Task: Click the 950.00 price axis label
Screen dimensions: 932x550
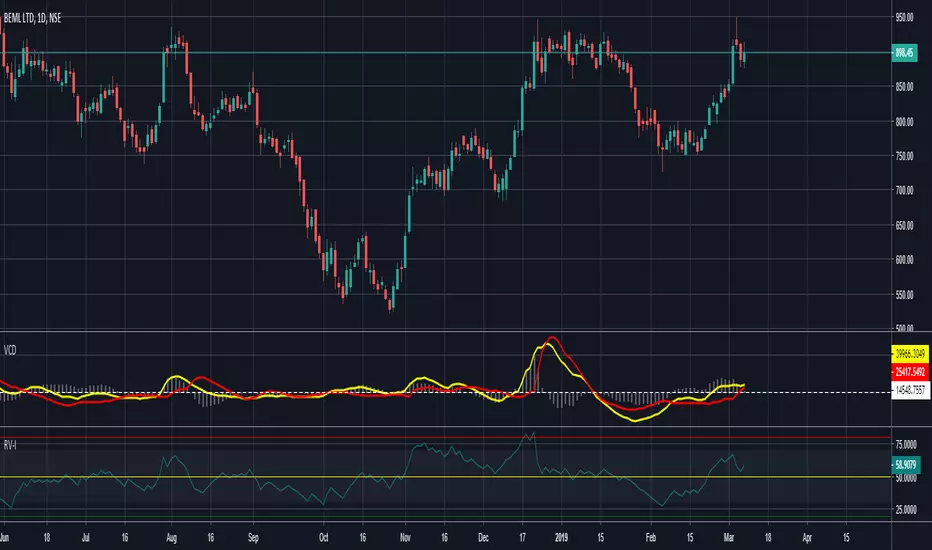Action: coord(904,18)
